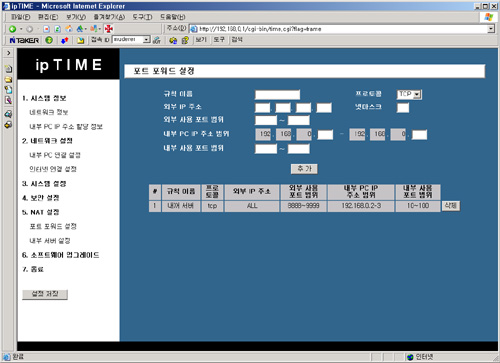Image resolution: width=500 pixels, height=363 pixels.
Task: Click the 삭제 delete button for rule 1
Action: [x=451, y=206]
